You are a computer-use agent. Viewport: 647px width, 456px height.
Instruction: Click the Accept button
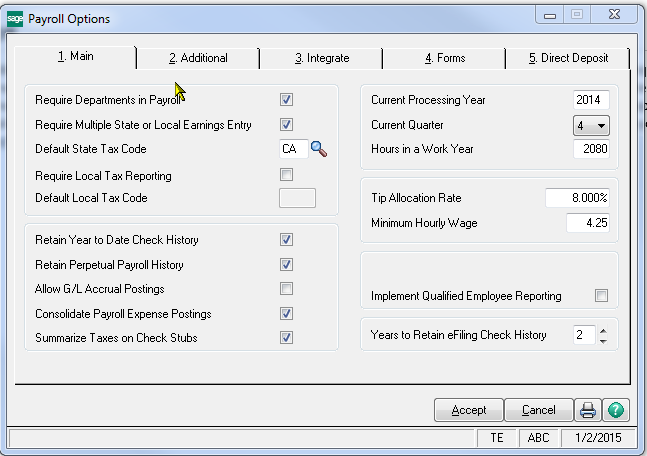tap(468, 410)
